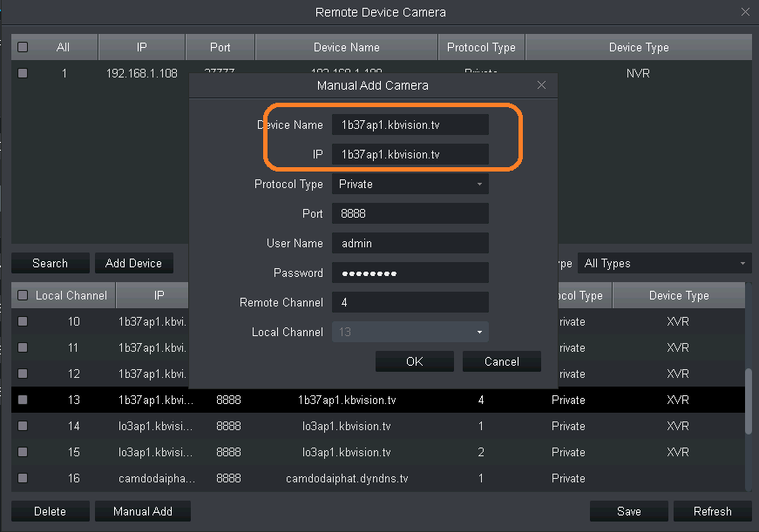Close the Manual Add Camera dialog
Image resolution: width=759 pixels, height=532 pixels.
(x=541, y=85)
